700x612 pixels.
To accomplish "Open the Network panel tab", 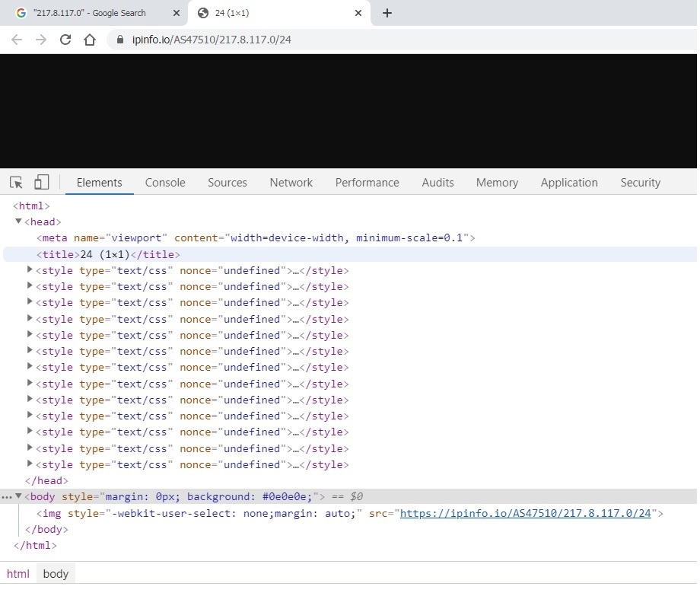I will coord(291,182).
